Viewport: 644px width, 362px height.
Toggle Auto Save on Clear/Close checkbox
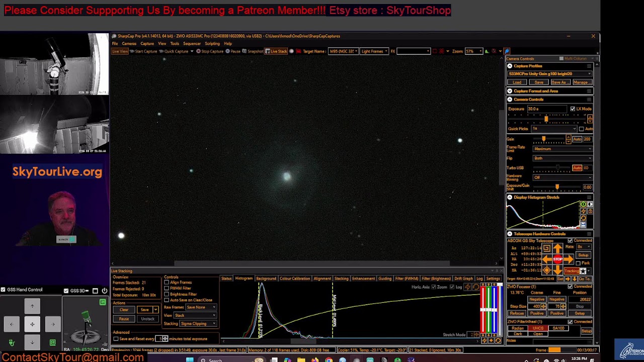[167, 300]
